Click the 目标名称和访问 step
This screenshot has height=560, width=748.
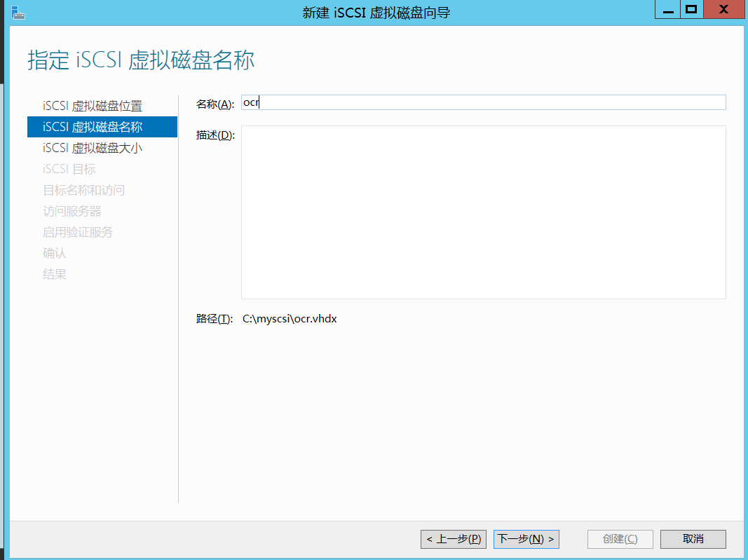(x=83, y=190)
